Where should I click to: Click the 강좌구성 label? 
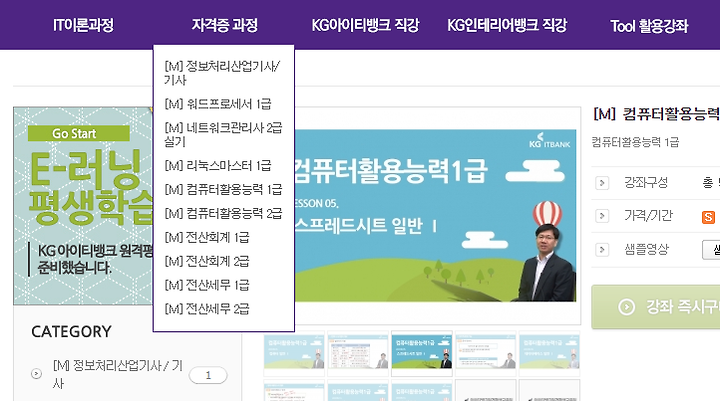tap(646, 183)
